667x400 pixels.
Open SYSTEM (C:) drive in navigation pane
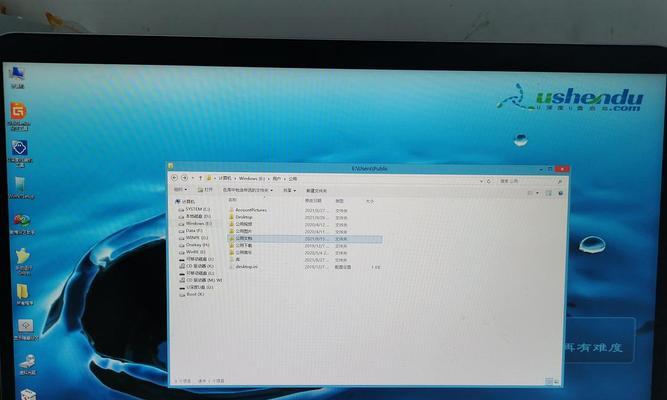click(194, 209)
